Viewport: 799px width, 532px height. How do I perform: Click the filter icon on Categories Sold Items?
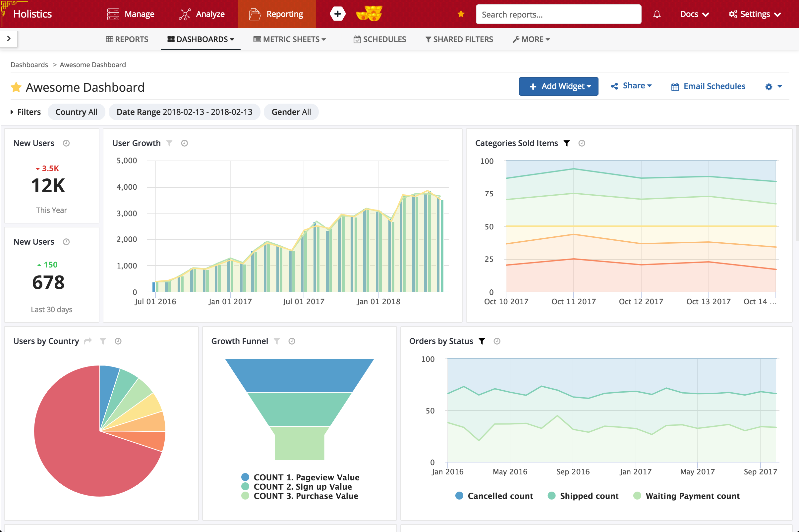click(x=566, y=143)
